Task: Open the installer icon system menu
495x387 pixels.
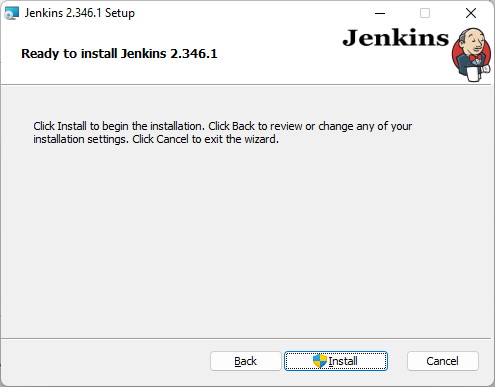Action: (x=11, y=13)
